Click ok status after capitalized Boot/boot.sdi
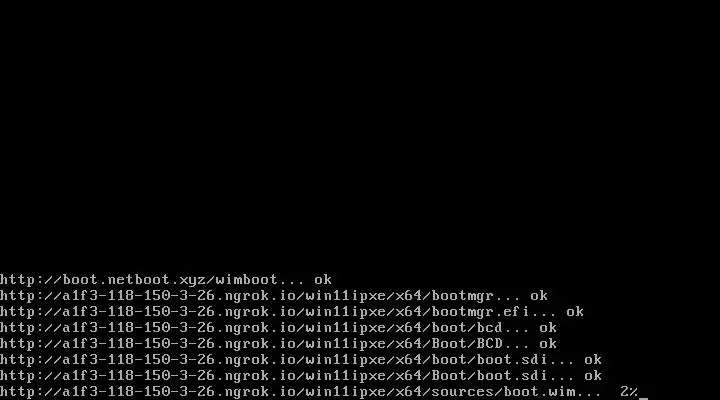720x400 pixels. [593, 376]
